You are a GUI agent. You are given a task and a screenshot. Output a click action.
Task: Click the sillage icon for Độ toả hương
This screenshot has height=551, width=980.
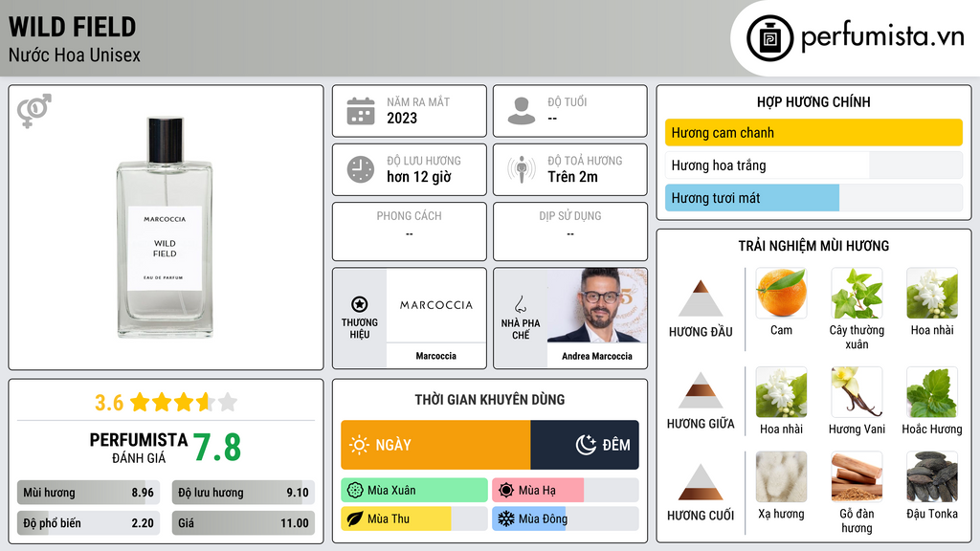(x=522, y=169)
